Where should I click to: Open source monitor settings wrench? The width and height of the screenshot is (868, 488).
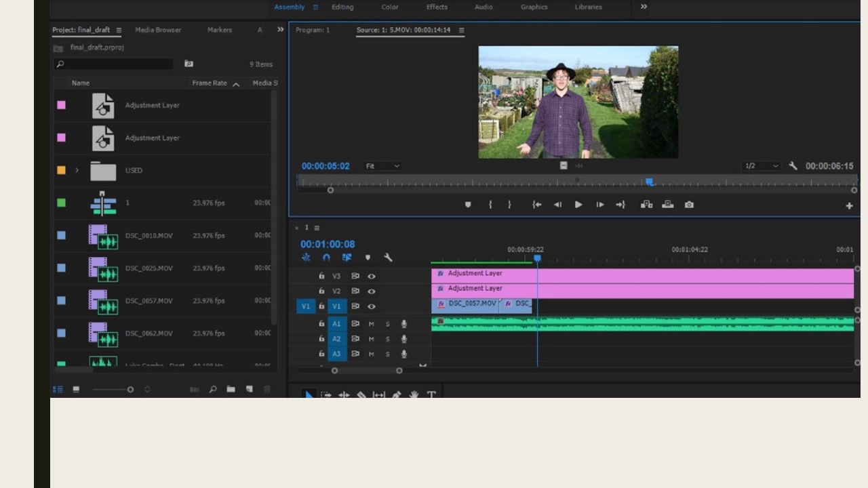click(x=793, y=166)
